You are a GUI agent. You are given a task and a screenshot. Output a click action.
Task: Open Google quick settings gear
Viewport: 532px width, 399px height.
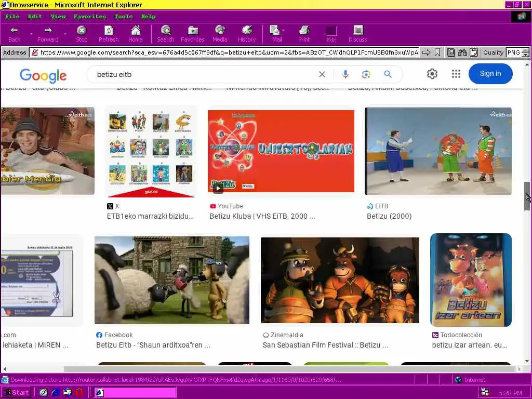click(432, 74)
